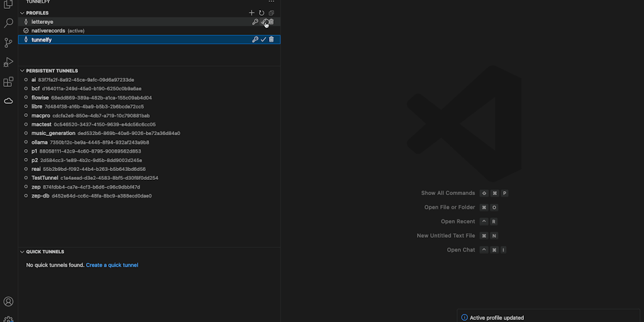Screen dimensions: 644x322
Task: Select the TestTunnel persistent tunnel
Action: click(150, 178)
